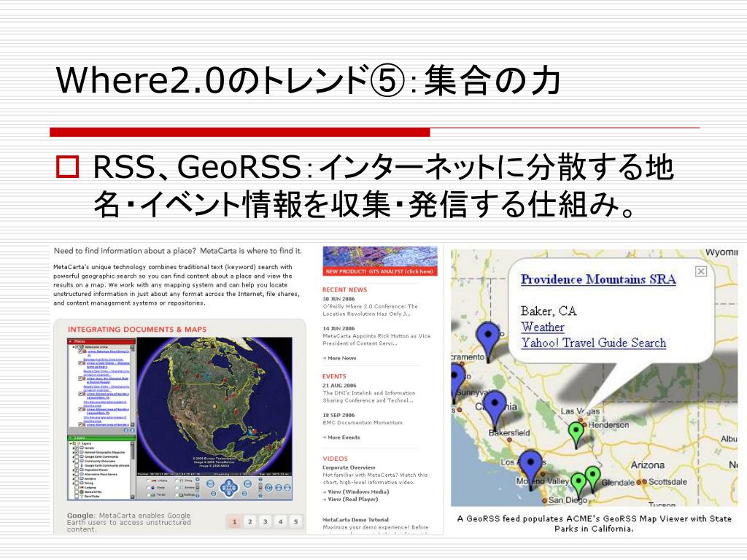This screenshot has height=560, width=747.
Task: Click the EVENTS heading
Action: point(334,376)
